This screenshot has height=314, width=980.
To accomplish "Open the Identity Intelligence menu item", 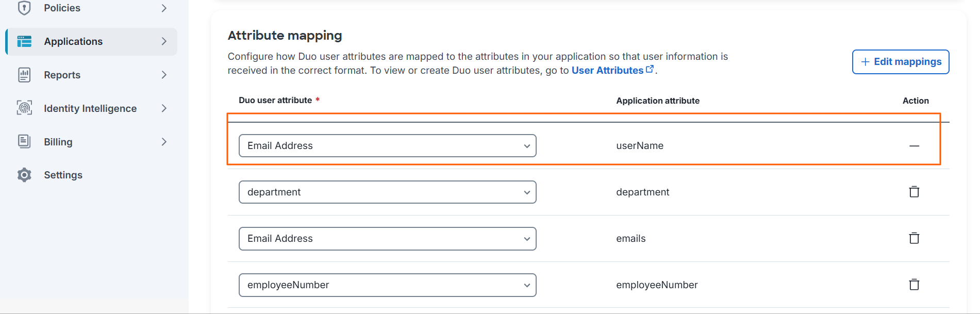I will pyautogui.click(x=92, y=108).
